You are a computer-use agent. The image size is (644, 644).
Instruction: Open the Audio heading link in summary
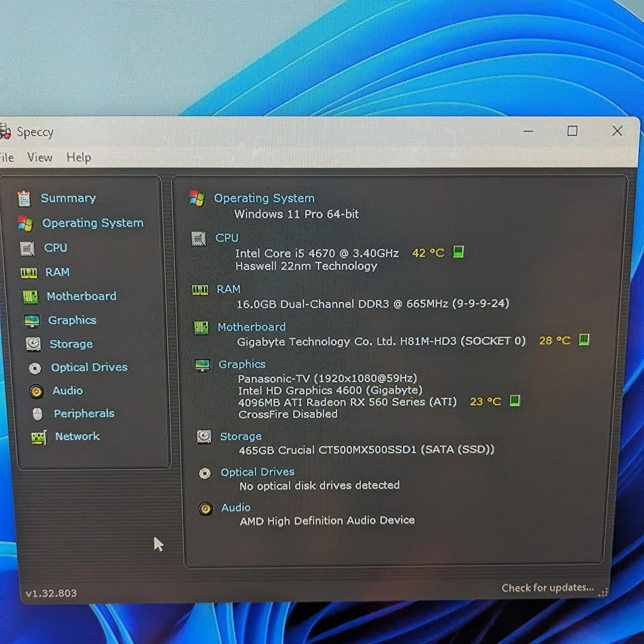click(236, 508)
